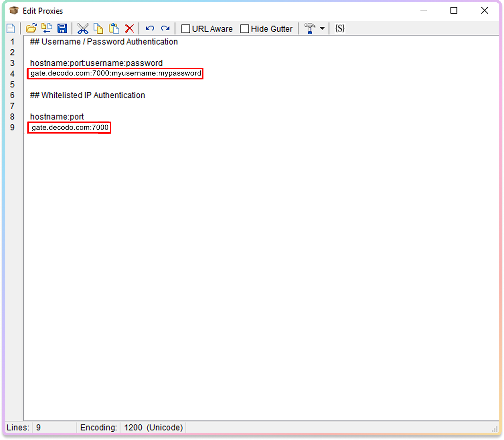Delete text with the red X icon
Screen dimensions: 504x440
129,29
